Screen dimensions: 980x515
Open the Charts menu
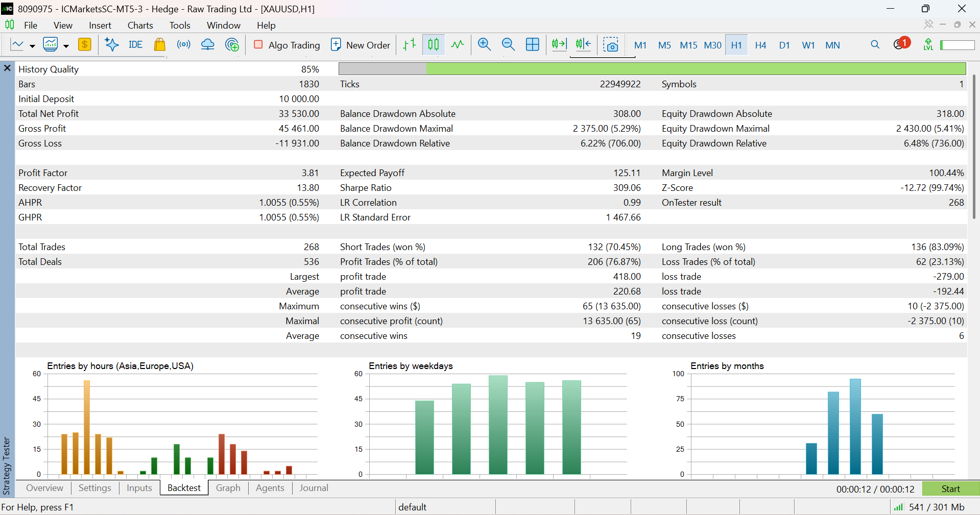pos(140,25)
